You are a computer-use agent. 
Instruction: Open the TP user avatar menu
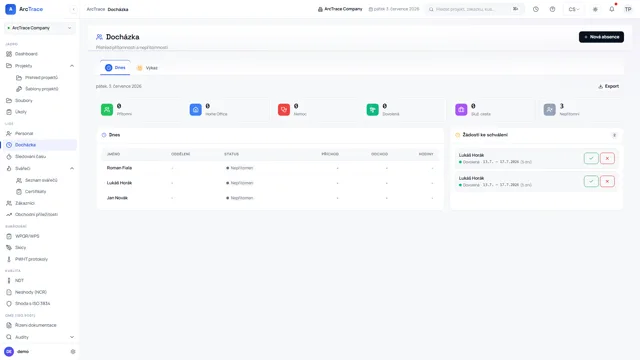tap(628, 9)
